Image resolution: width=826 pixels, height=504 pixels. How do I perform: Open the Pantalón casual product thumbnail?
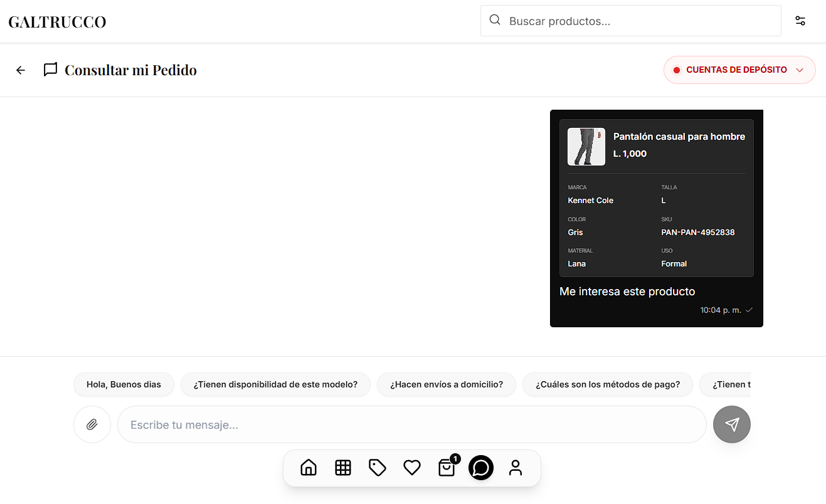(586, 146)
